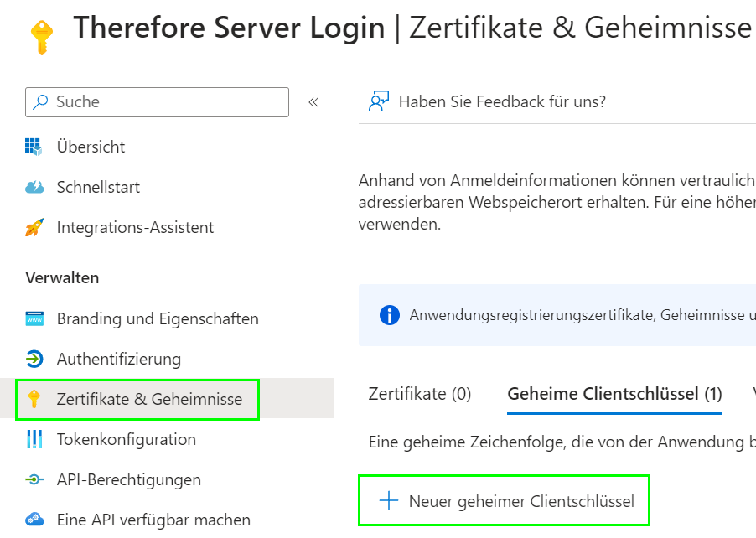Click the key icon beside Zertifikate & Geheimnisse

coord(34,399)
